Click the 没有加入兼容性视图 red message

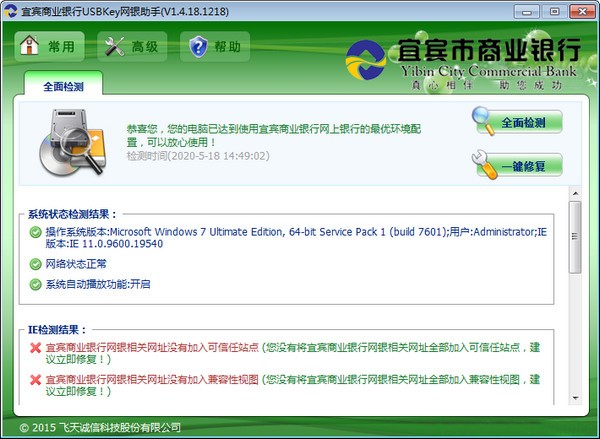(x=152, y=379)
